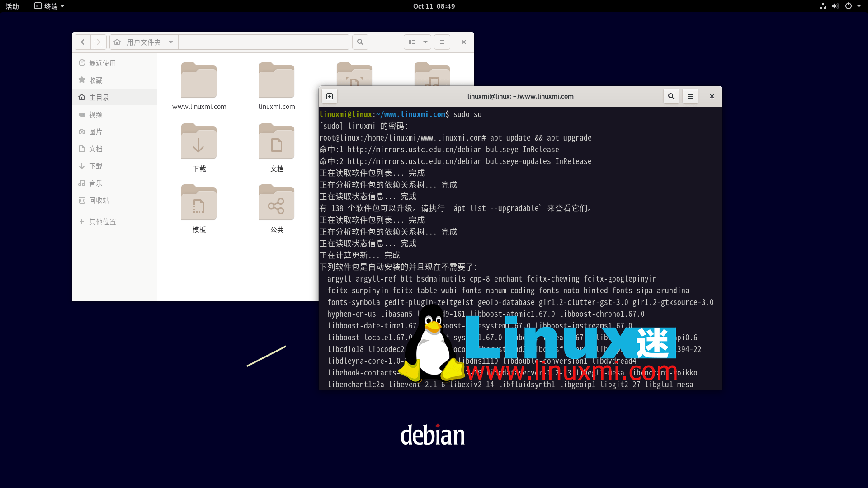Go back in file manager
Screen dimensions: 868x488
[x=83, y=42]
